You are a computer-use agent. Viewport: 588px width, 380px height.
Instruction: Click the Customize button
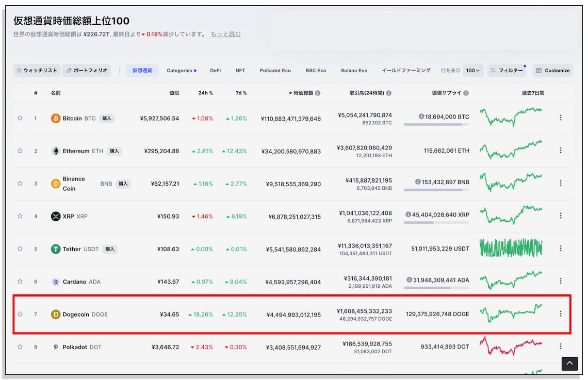[553, 71]
